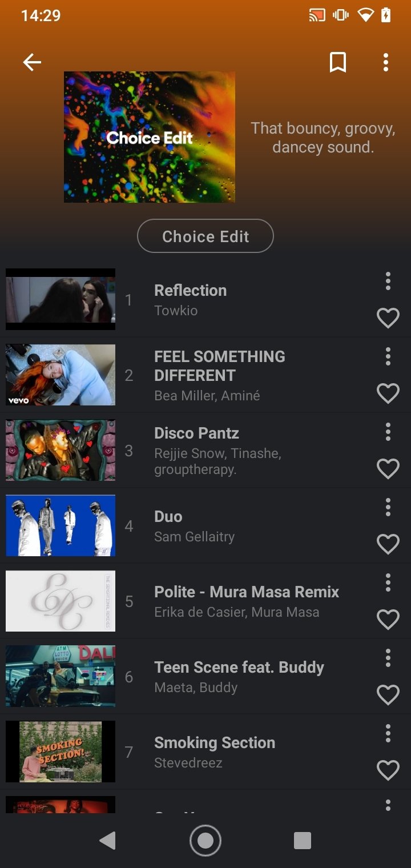This screenshot has height=868, width=411.
Task: Like Duo by Sam Gellaitry
Action: pyautogui.click(x=388, y=544)
